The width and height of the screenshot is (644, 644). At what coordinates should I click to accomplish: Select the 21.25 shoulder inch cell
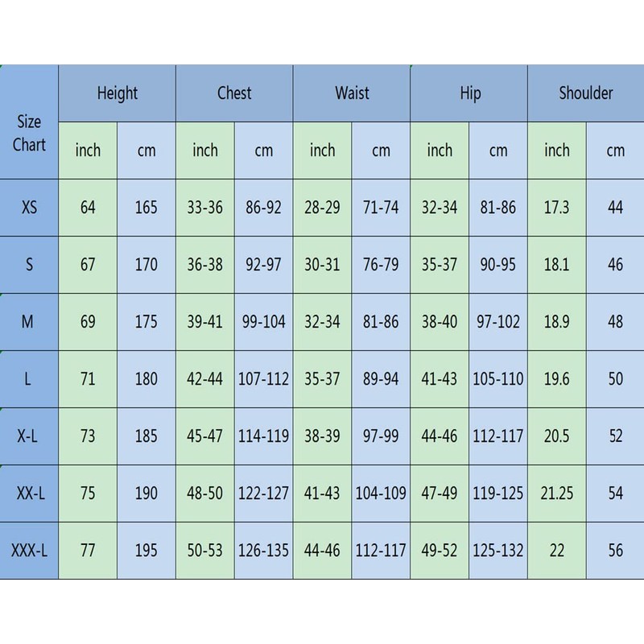pyautogui.click(x=557, y=493)
